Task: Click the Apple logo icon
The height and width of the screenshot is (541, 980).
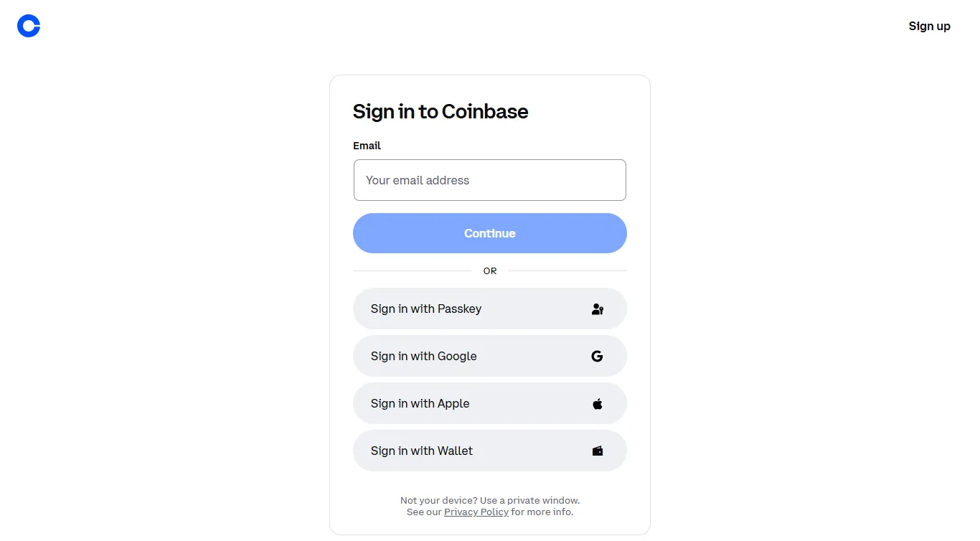Action: (597, 403)
